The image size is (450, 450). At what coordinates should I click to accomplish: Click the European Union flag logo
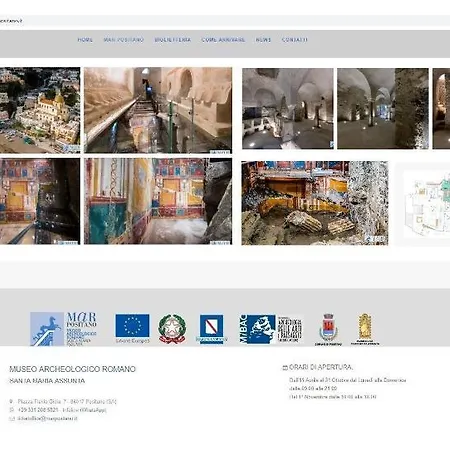(x=132, y=329)
